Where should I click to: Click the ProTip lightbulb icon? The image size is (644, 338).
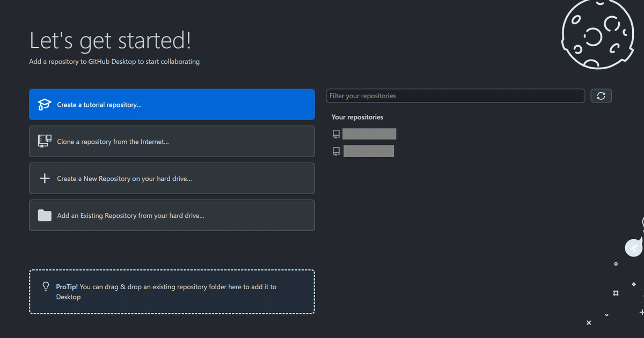[46, 286]
